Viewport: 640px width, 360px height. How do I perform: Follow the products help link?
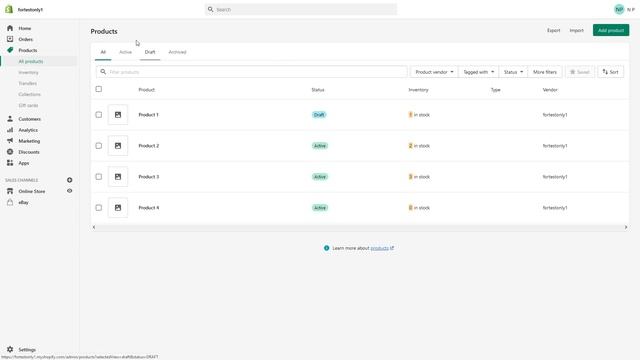coord(382,248)
